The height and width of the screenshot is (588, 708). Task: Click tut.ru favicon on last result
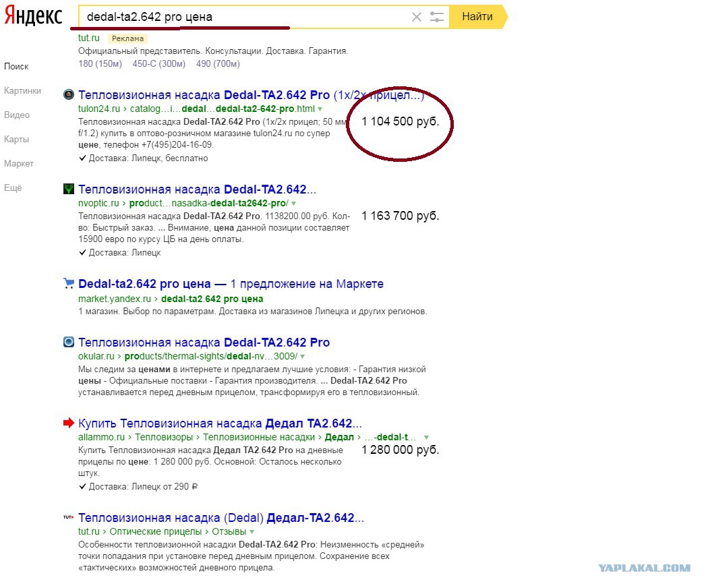pyautogui.click(x=69, y=517)
